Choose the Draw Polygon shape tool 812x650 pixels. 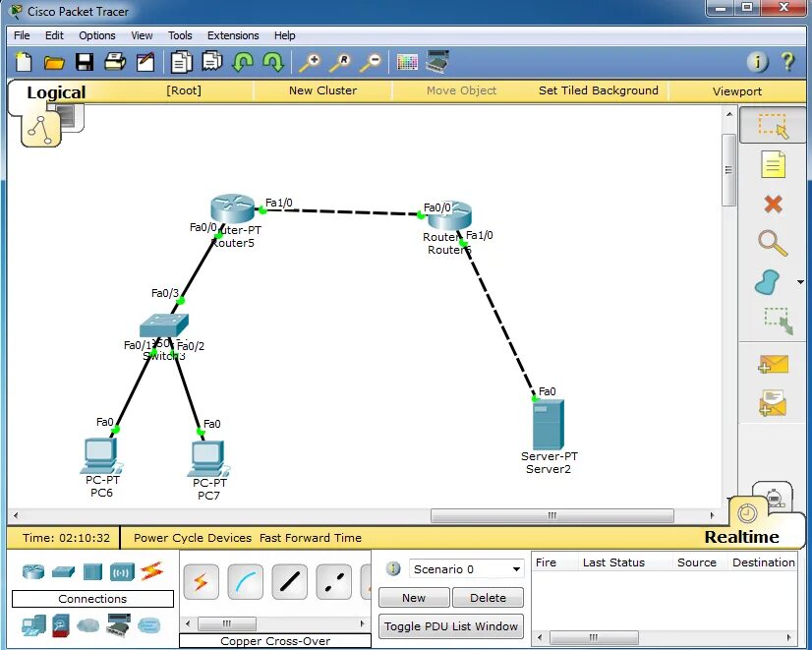pos(768,282)
